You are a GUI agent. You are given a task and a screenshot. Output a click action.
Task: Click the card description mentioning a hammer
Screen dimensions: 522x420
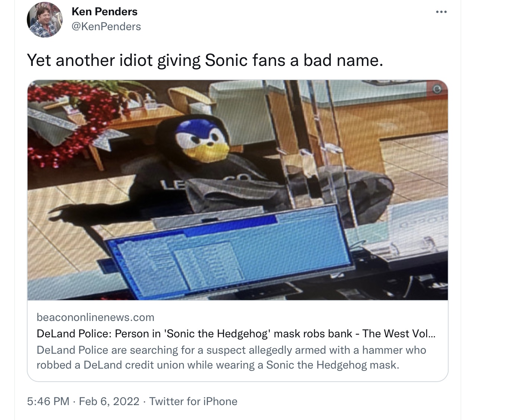(231, 357)
